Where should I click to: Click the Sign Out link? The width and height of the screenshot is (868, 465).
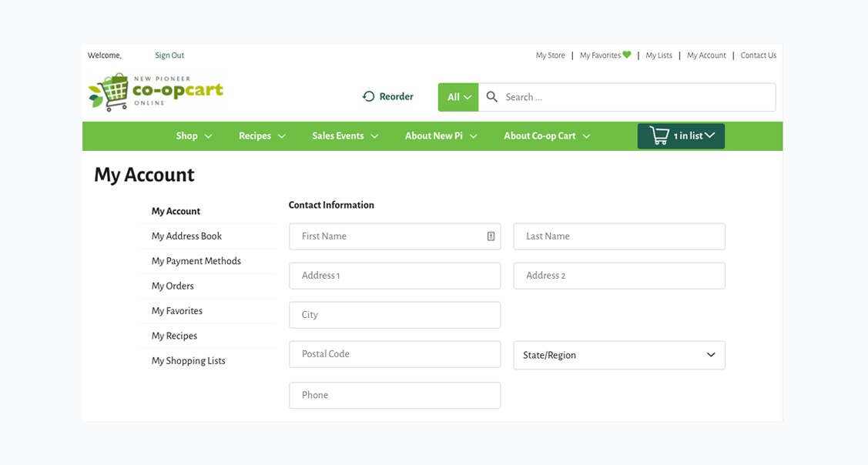(x=169, y=55)
